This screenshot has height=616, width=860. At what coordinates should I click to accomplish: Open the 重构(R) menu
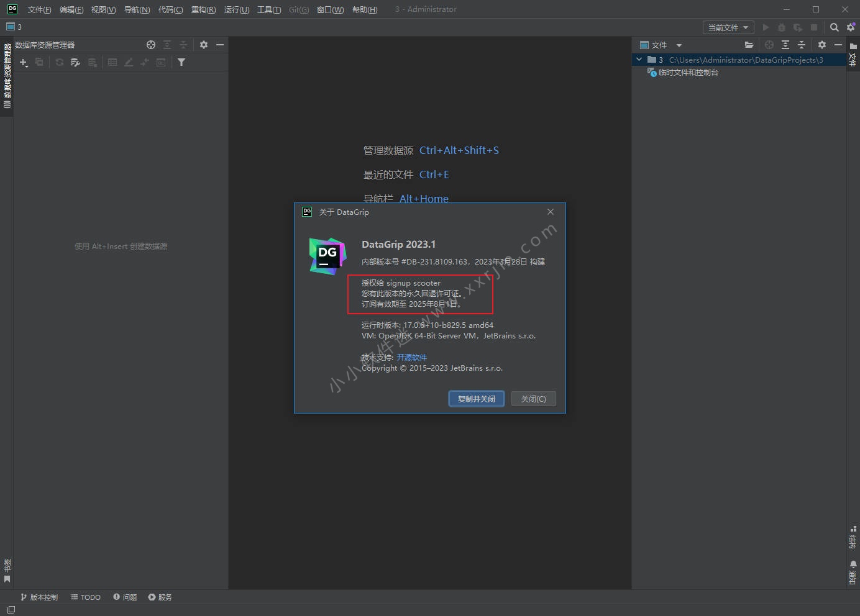203,9
